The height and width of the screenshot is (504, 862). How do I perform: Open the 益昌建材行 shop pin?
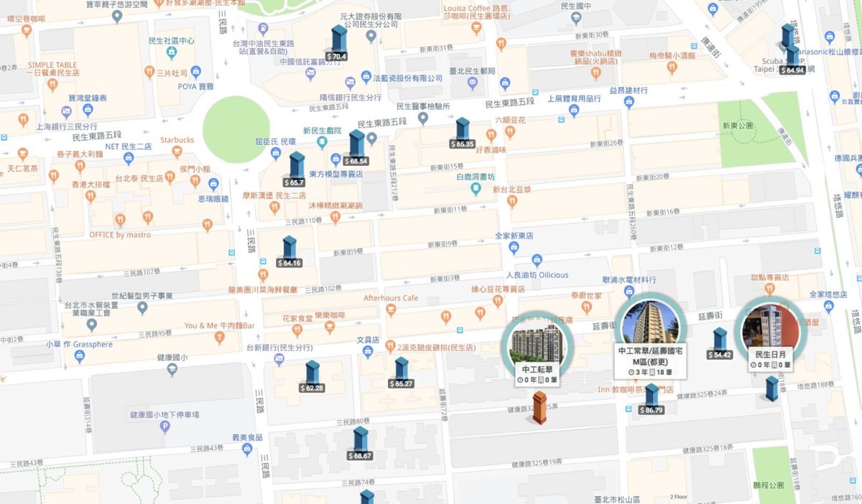629,102
